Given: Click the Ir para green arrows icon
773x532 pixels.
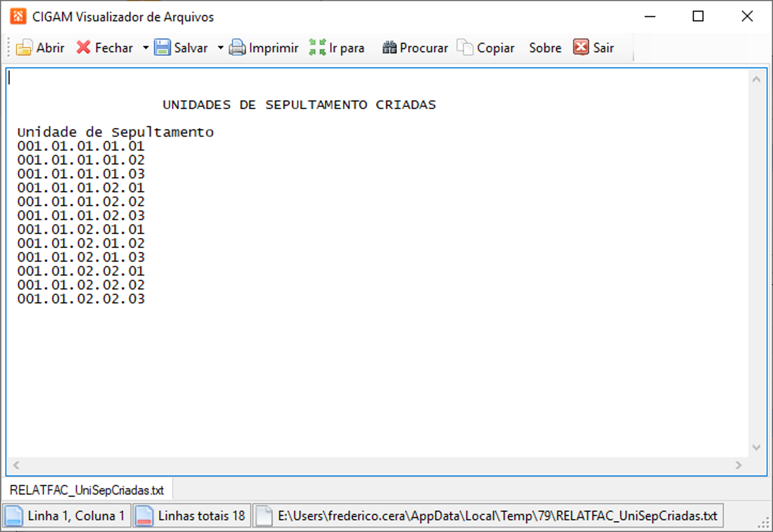Looking at the screenshot, I should (x=317, y=47).
